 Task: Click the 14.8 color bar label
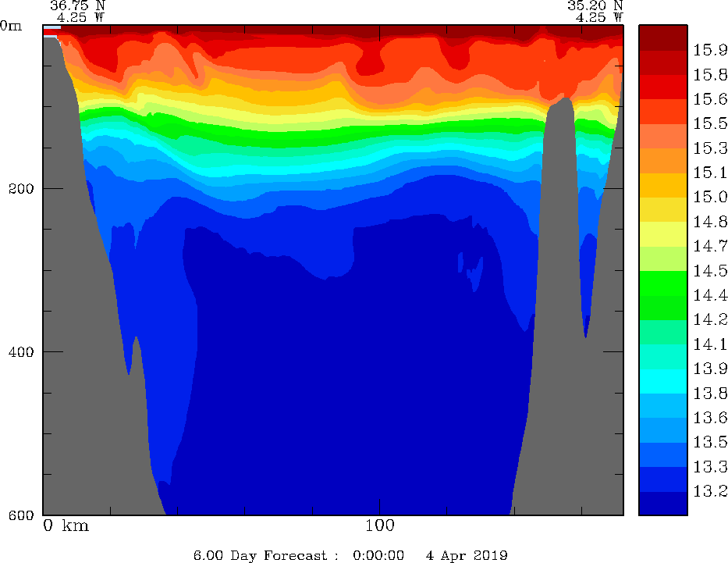[x=710, y=222]
